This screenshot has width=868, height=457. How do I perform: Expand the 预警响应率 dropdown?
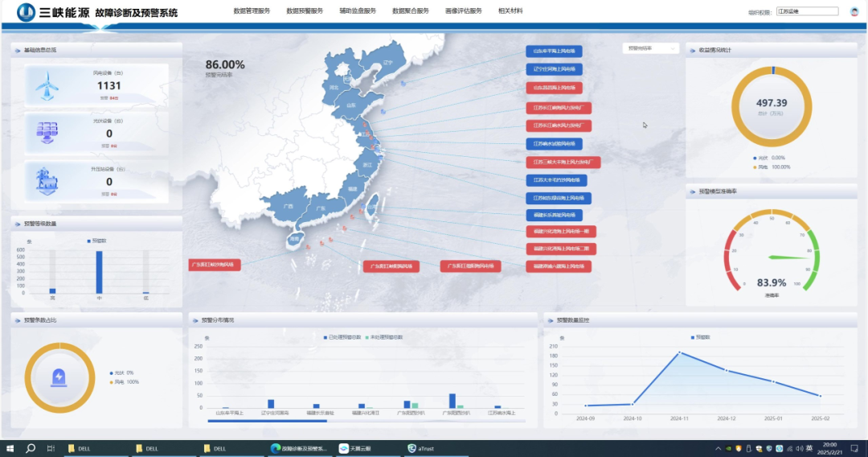[x=650, y=48]
